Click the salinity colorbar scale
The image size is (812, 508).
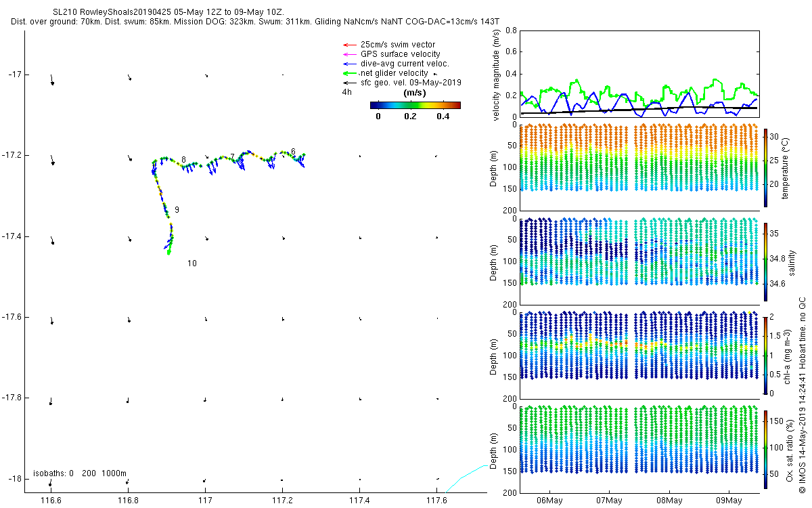(x=766, y=261)
